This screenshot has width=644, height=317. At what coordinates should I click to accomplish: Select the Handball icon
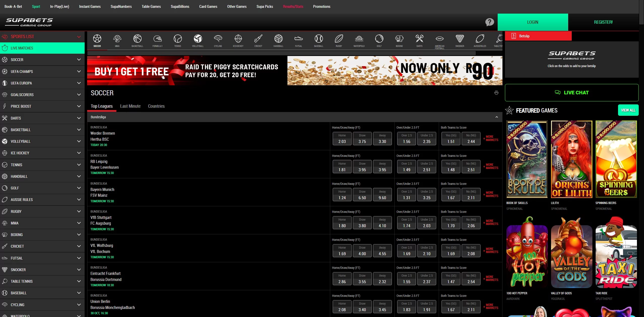278,39
